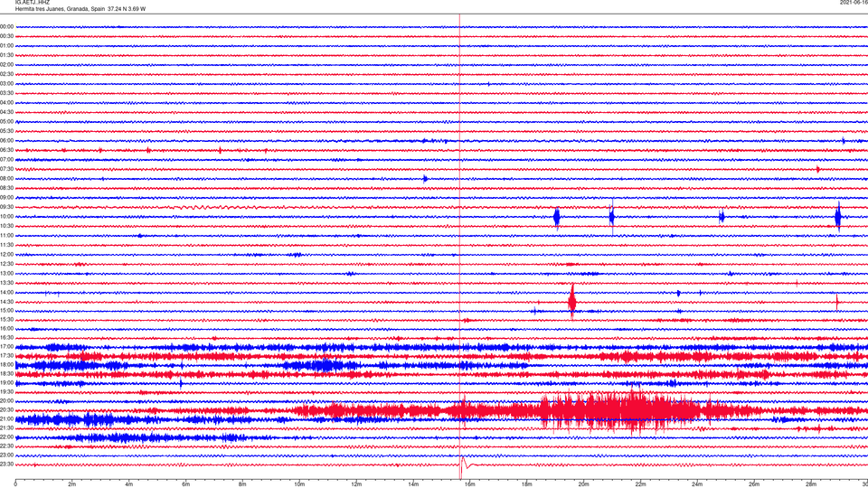
Task: Click the station code IG.AETJ..HHZ header
Action: [33, 2]
